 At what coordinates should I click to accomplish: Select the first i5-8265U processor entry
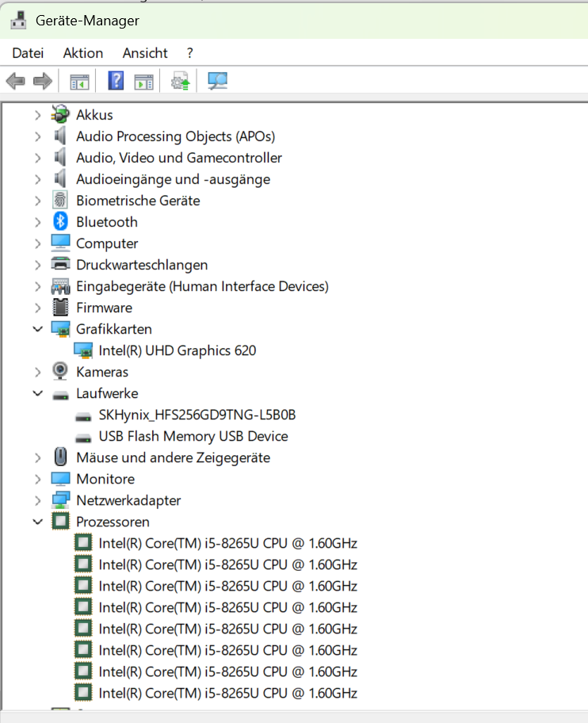pos(227,543)
